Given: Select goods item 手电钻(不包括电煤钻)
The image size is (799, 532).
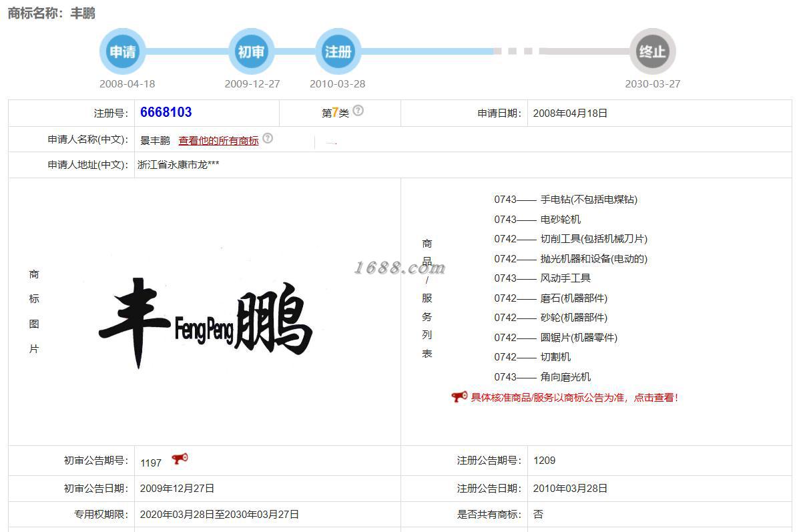Looking at the screenshot, I should [589, 199].
